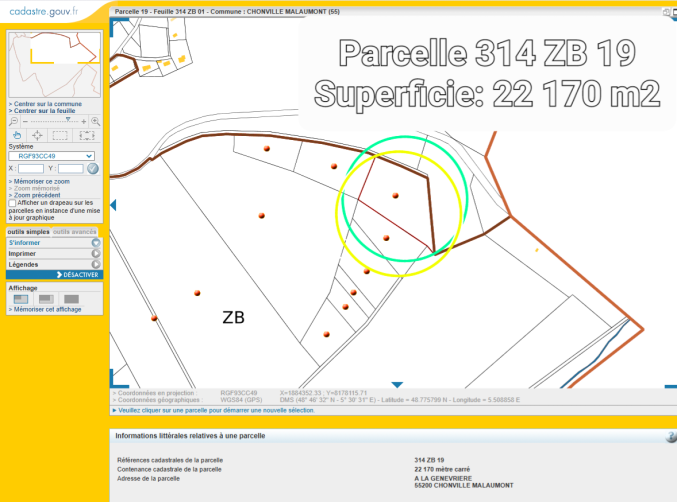Viewport: 677px width, 502px height.
Task: Select the recenter crosshair tool
Action: pyautogui.click(x=38, y=135)
